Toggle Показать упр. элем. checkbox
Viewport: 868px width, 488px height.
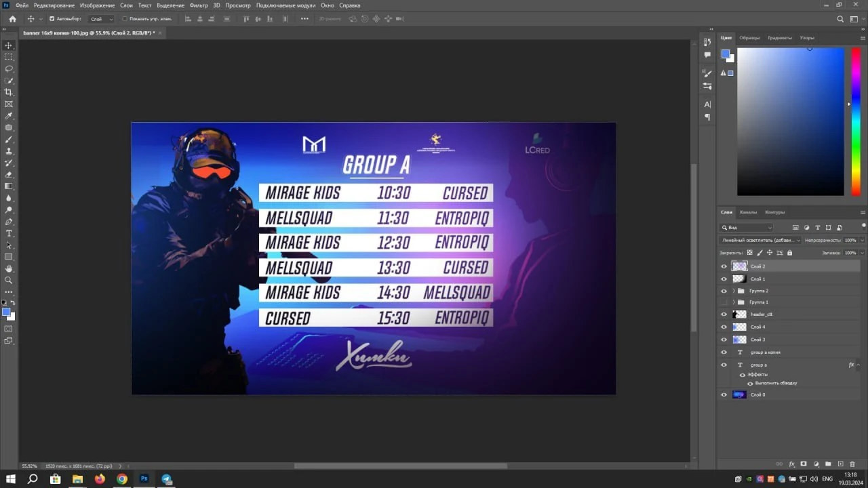(x=125, y=19)
